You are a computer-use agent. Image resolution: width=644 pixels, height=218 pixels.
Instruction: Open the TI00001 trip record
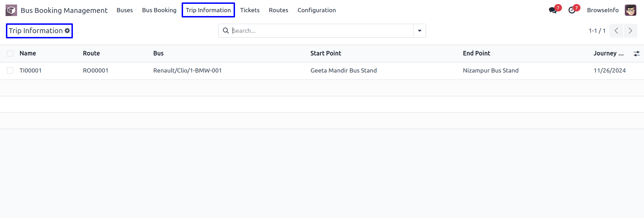[x=31, y=70]
